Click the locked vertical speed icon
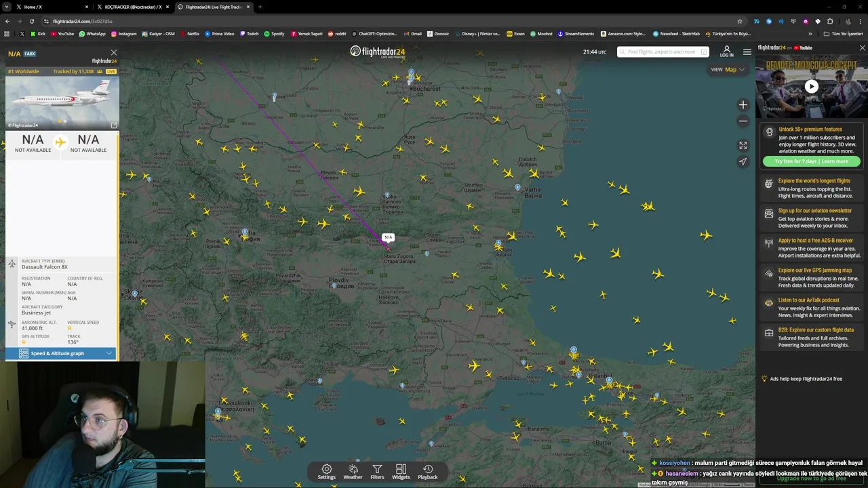 click(x=69, y=328)
